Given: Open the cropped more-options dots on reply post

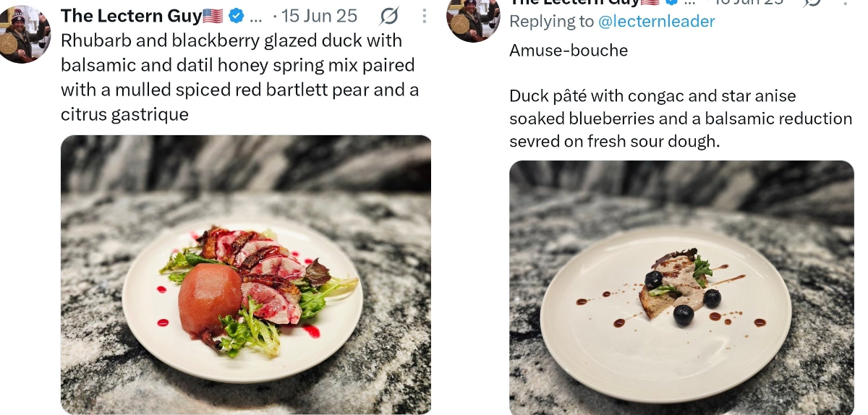Looking at the screenshot, I should pyautogui.click(x=846, y=2).
